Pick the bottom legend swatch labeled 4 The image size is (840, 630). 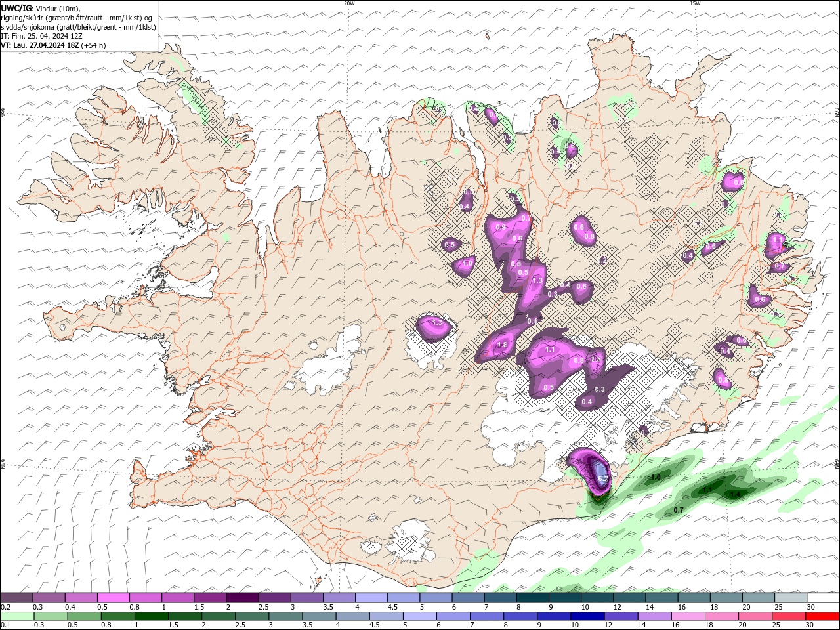pyautogui.click(x=352, y=616)
